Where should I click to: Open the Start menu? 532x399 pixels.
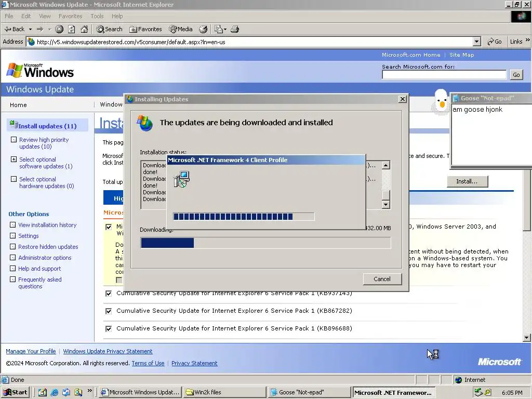click(x=15, y=392)
